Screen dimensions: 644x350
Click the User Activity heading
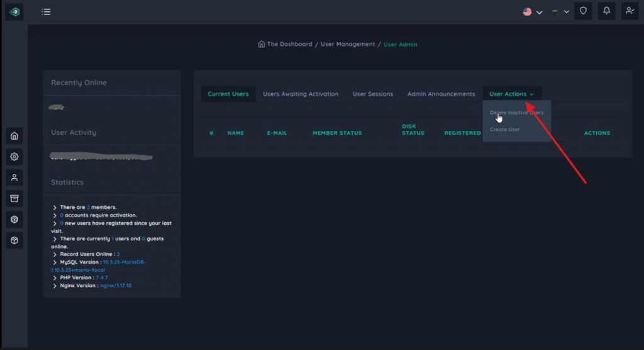[x=74, y=132]
